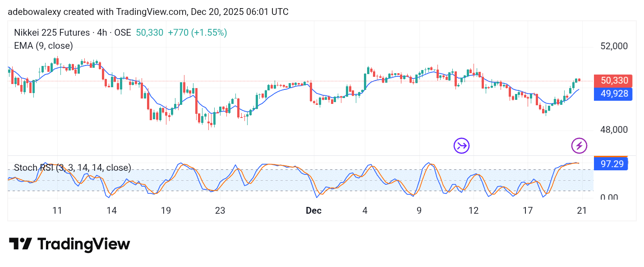Screen dimensions: 644x267
Task: Click the 97.29 Stoch RSI value label
Action: point(611,164)
